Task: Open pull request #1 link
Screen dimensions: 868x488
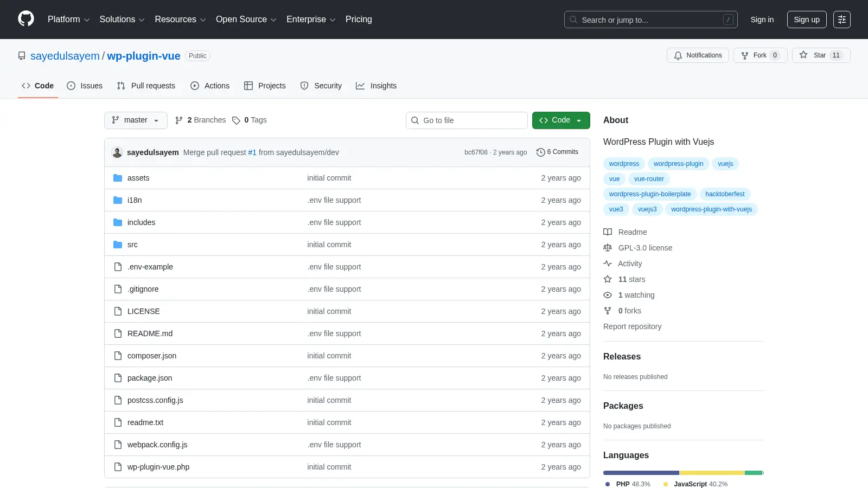Action: [252, 152]
